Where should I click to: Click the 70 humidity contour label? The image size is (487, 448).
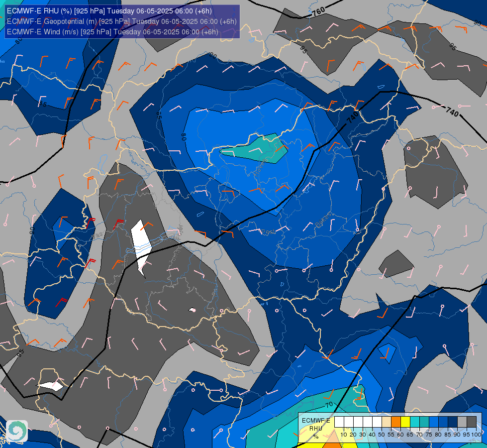329,405
